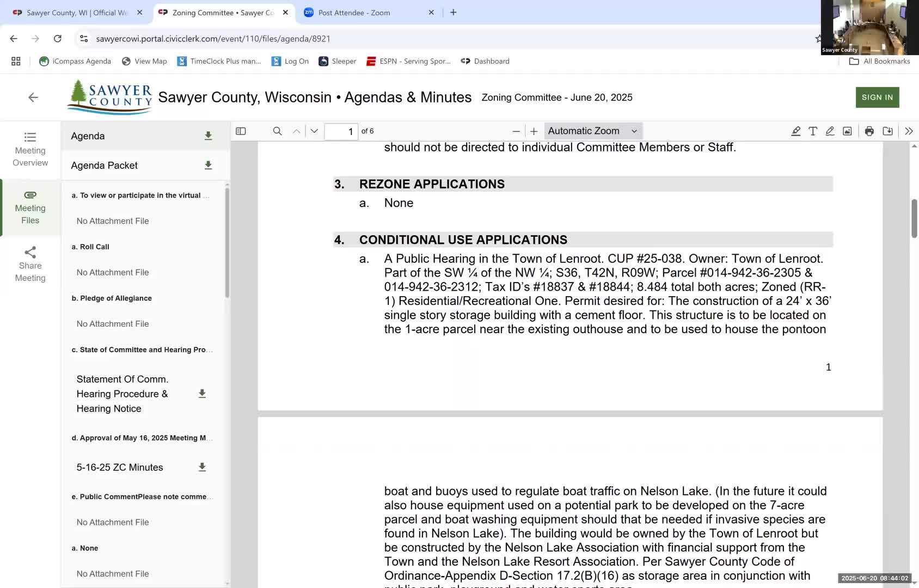Viewport: 919px width, 588px height.
Task: Select the PDF highlight tool
Action: point(795,131)
